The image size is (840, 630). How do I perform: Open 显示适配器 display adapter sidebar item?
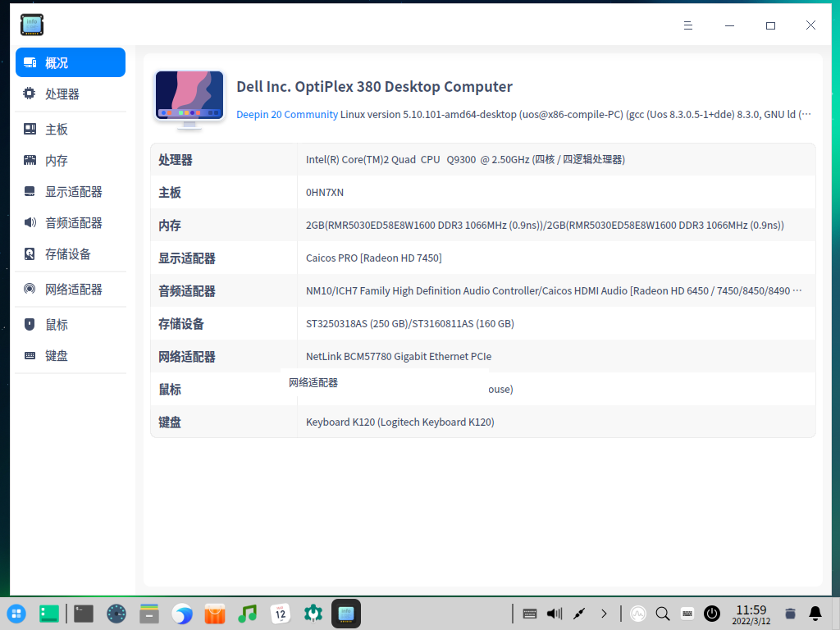click(71, 191)
